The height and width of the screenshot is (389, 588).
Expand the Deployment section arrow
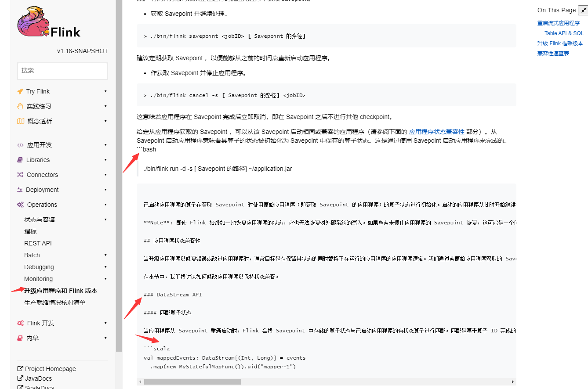(105, 190)
